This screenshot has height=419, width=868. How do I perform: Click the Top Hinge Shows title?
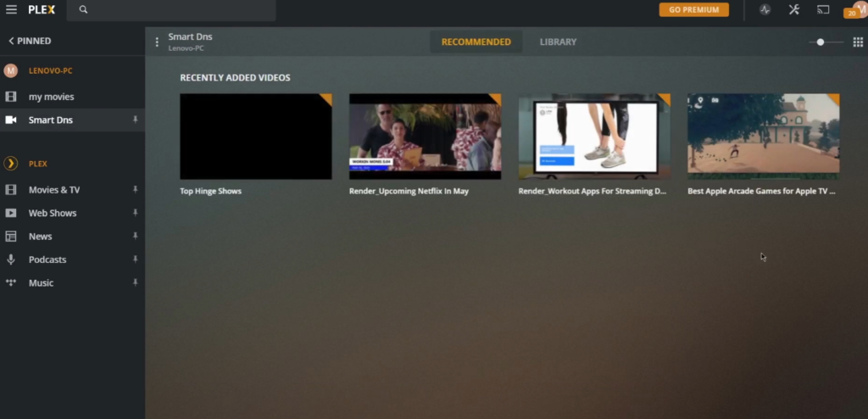point(210,191)
